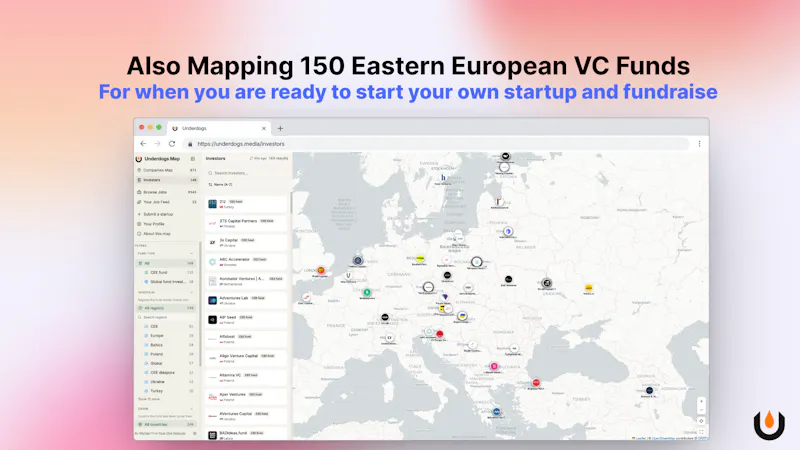Click the Search regions field

point(166,317)
